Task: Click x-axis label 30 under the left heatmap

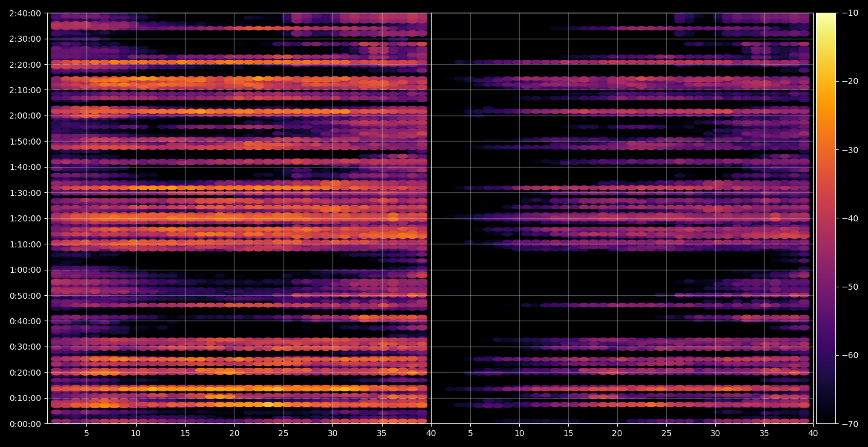Action: point(332,433)
